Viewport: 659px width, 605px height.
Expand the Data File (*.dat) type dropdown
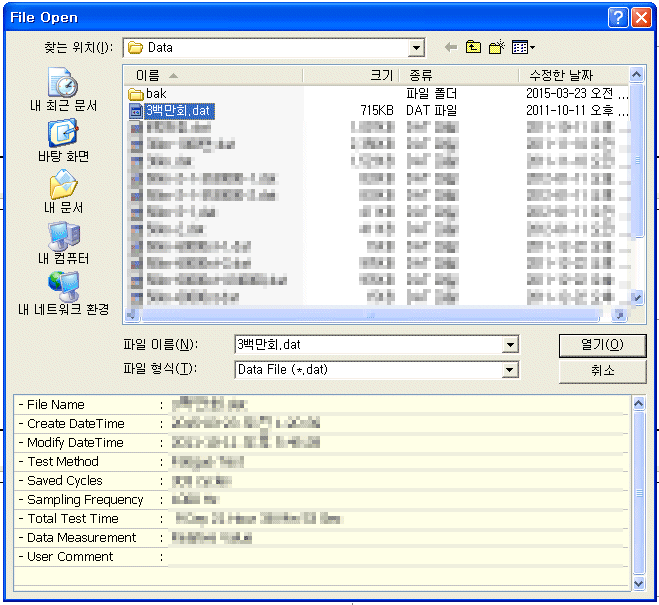click(510, 370)
